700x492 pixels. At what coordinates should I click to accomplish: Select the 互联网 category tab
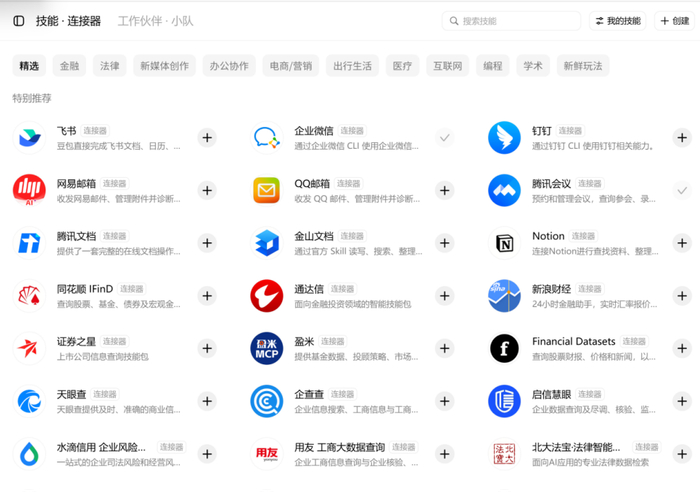[x=447, y=66]
